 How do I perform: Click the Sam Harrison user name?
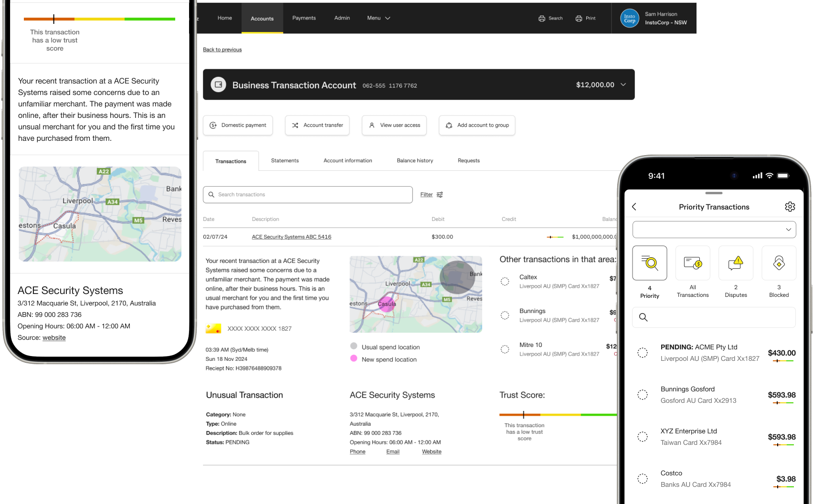coord(661,14)
